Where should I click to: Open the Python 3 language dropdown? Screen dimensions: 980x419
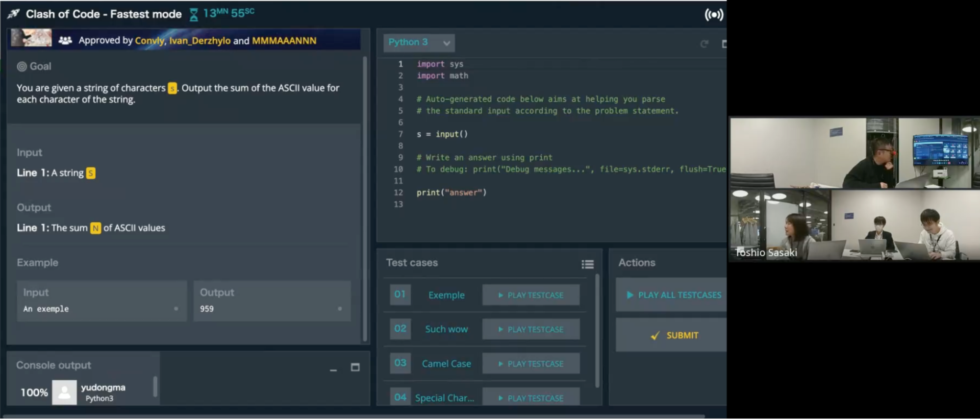(419, 43)
